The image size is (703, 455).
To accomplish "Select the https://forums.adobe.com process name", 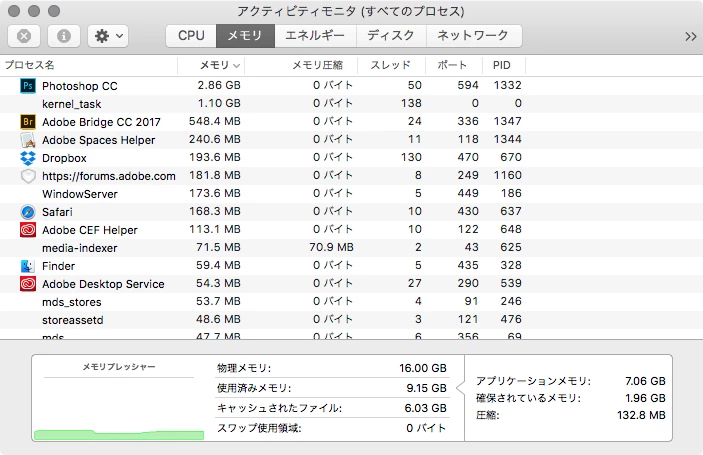I will (109, 176).
